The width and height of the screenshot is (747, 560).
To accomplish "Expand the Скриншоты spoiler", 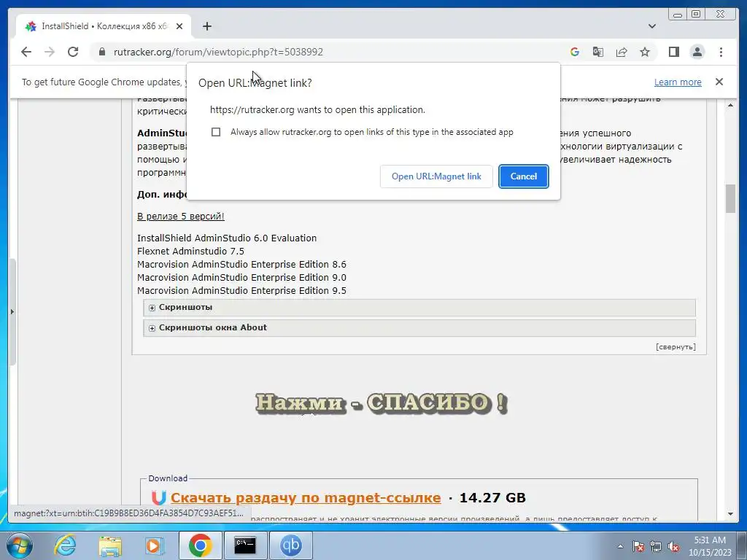I will point(419,308).
